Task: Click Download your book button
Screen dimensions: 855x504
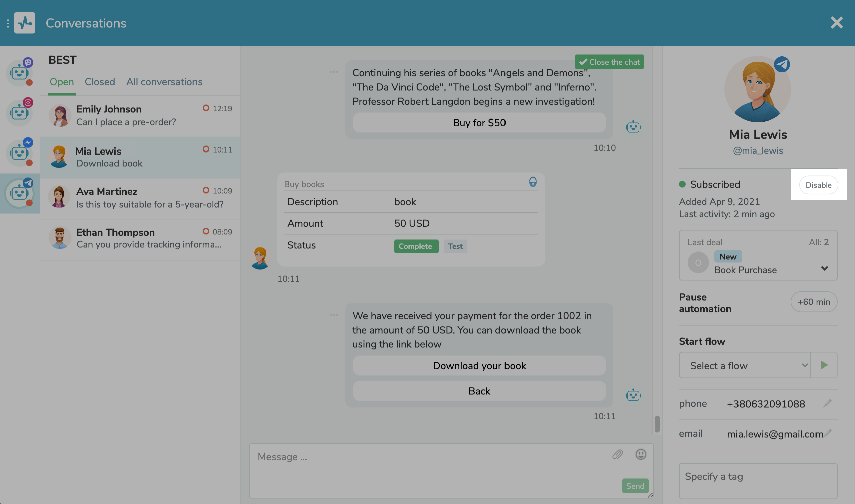Action: click(479, 366)
